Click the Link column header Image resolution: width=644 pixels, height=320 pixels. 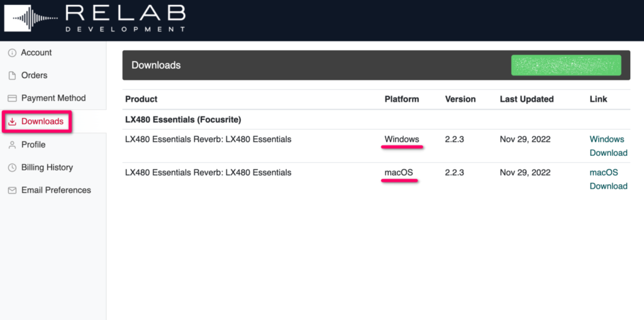pos(599,99)
